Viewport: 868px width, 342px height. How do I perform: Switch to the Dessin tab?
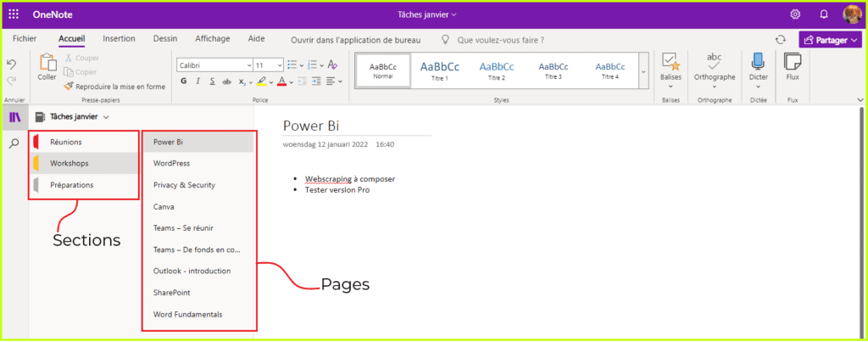(165, 39)
